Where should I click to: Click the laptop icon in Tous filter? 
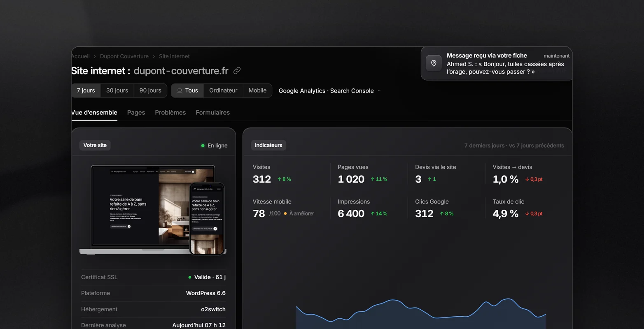pyautogui.click(x=180, y=90)
